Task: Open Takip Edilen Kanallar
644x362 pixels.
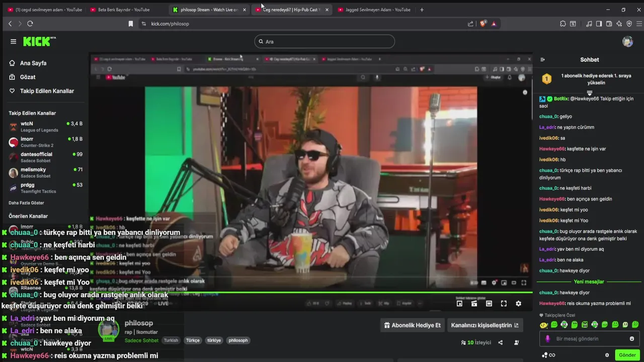Action: (x=41, y=91)
